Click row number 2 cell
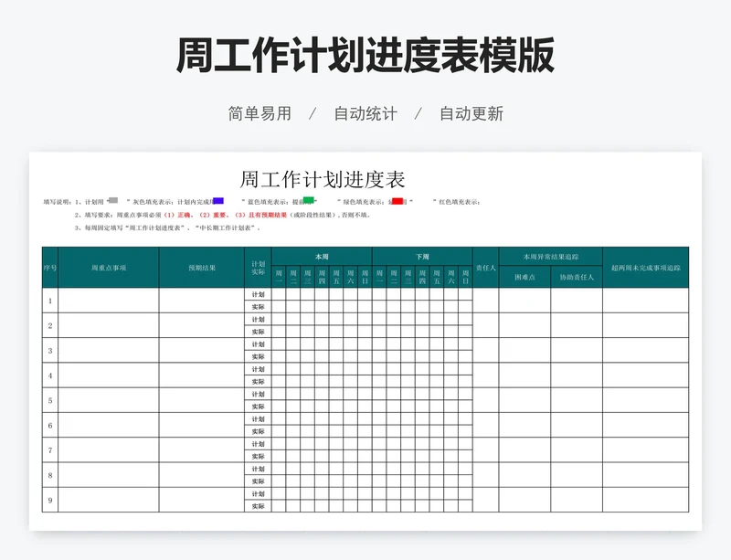The height and width of the screenshot is (560, 731). pyautogui.click(x=50, y=325)
